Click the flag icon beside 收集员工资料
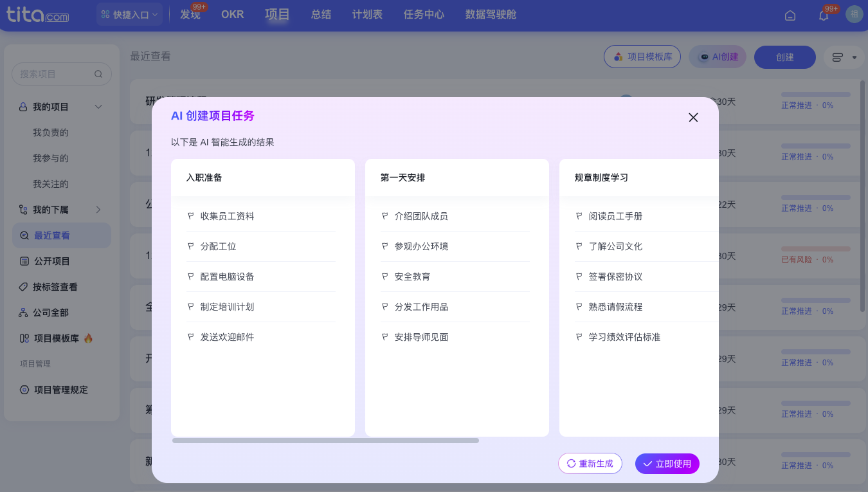The height and width of the screenshot is (492, 868). pos(190,216)
